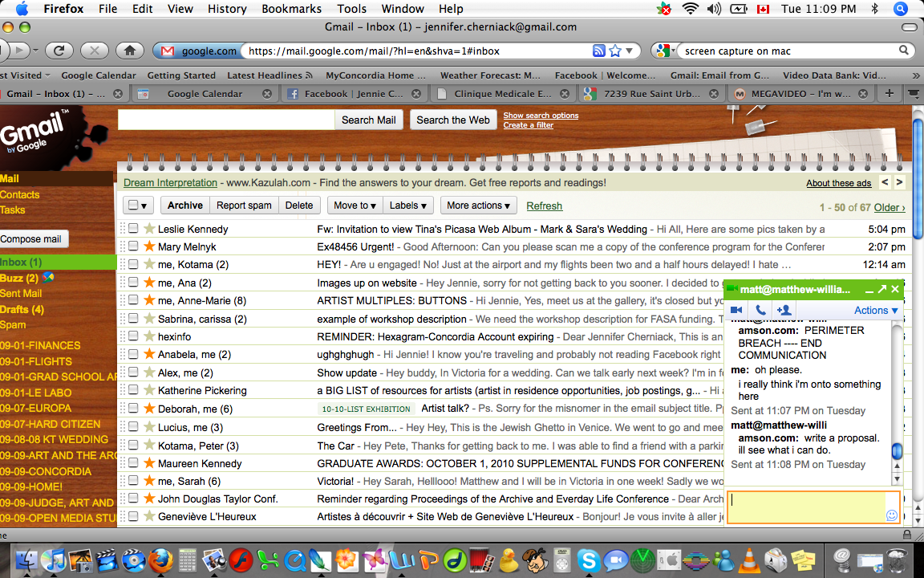
Task: Bookmark this page with the star icon
Action: point(615,51)
